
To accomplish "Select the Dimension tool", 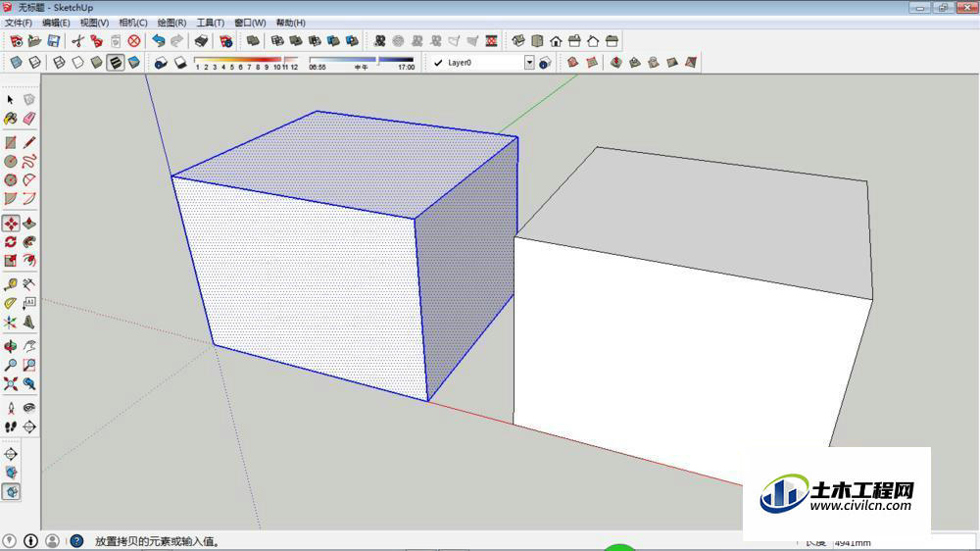I will coord(29,285).
